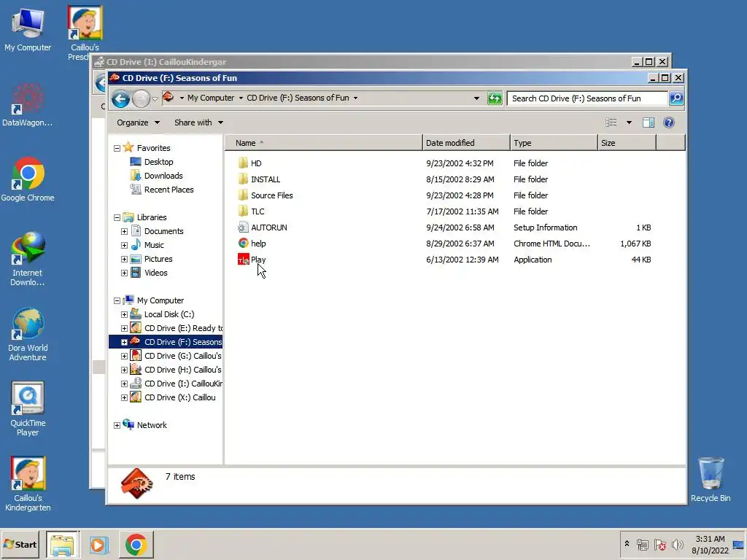
Task: Select the TLC folder icon
Action: [243, 211]
